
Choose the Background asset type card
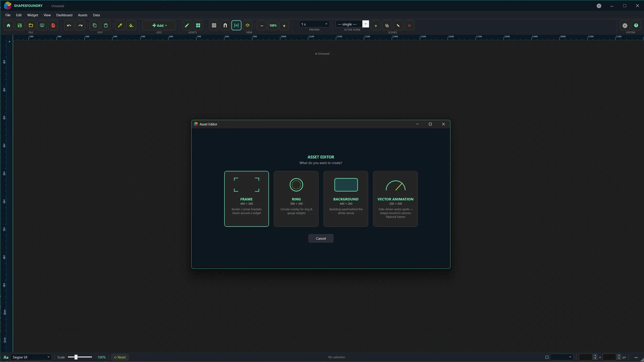[x=346, y=199]
